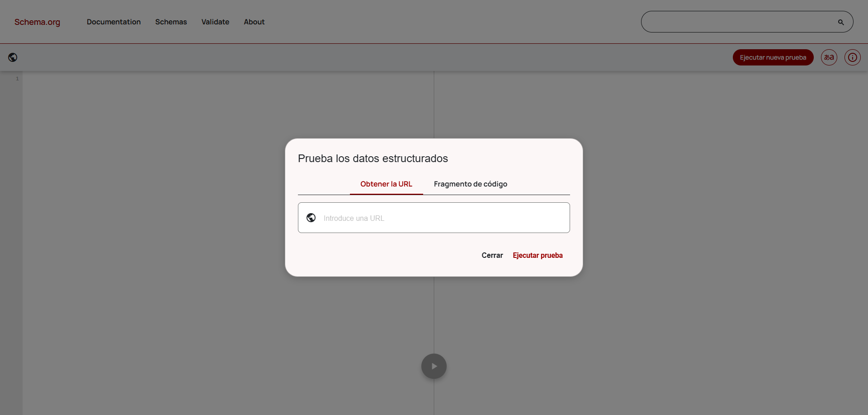The image size is (868, 415).
Task: Click the info icon in the top right
Action: click(853, 57)
